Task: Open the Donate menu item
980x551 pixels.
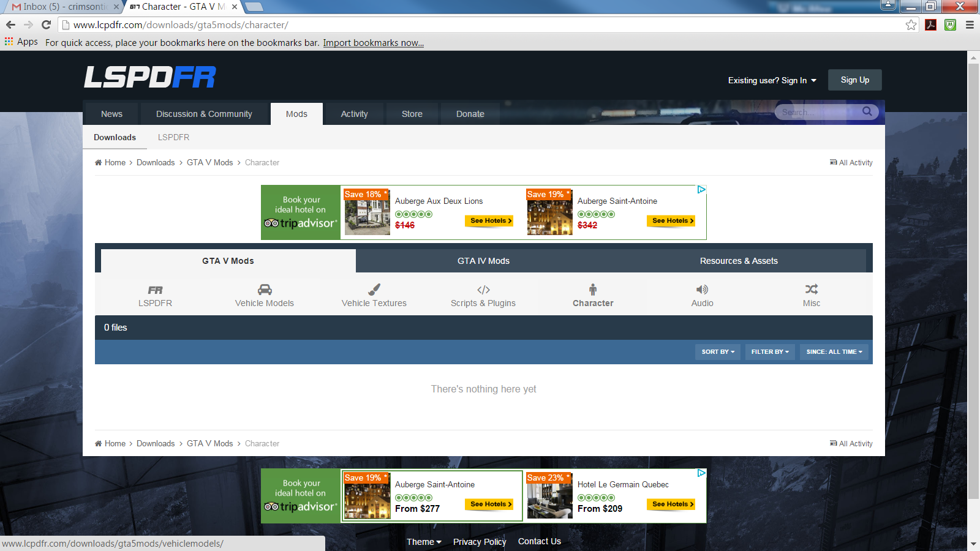Action: (x=470, y=114)
